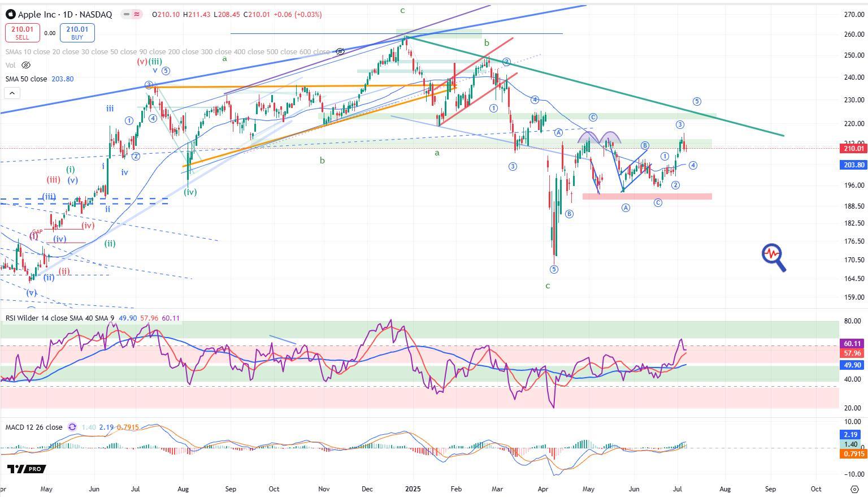The width and height of the screenshot is (868, 497).
Task: Click the 2025 label on time axis
Action: pos(413,489)
